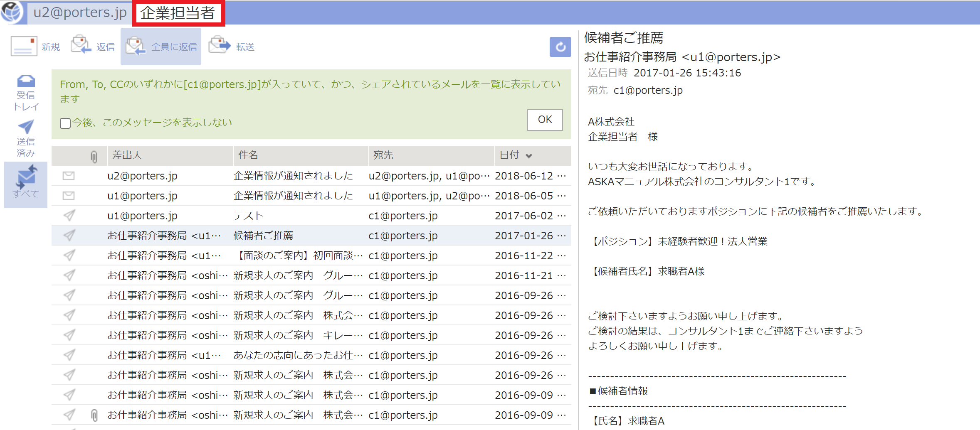Open the 日付 sort order dropdown
The width and height of the screenshot is (980, 430).
(528, 155)
